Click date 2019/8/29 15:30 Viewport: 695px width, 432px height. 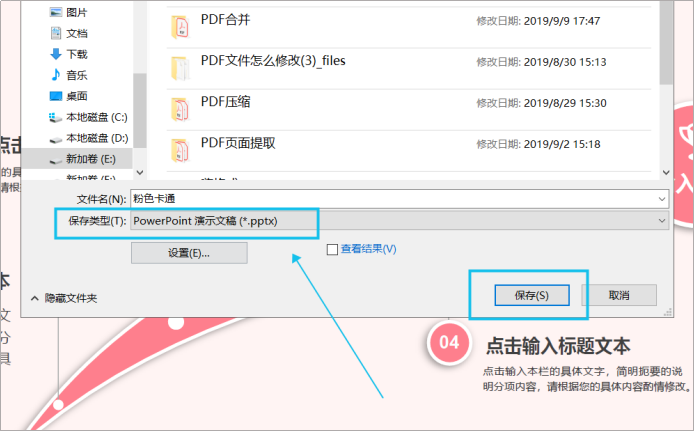tap(565, 103)
